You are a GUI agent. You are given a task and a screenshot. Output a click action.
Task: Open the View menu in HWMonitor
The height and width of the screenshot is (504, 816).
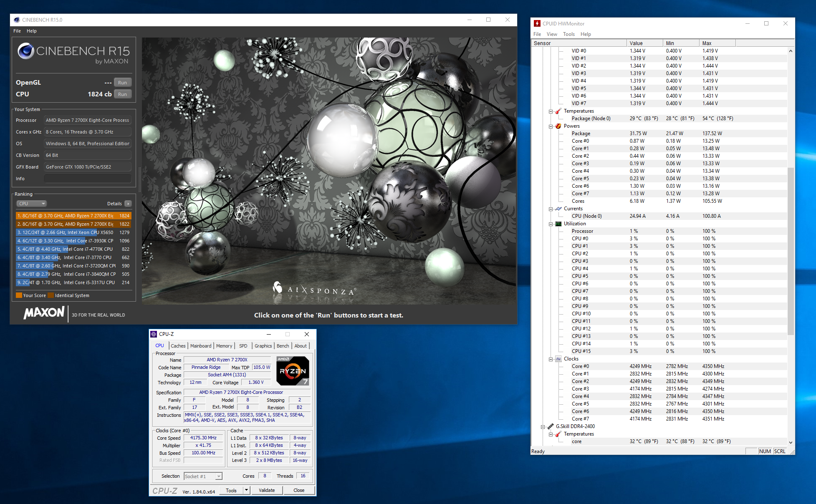552,34
